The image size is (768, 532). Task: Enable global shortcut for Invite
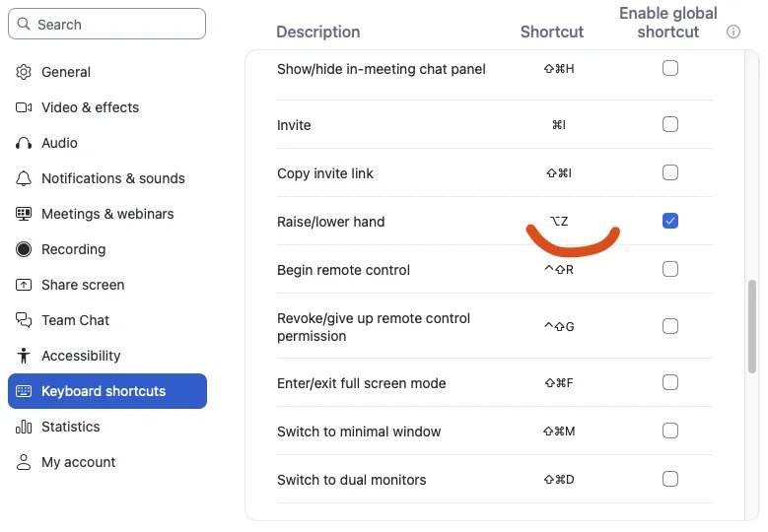(670, 125)
